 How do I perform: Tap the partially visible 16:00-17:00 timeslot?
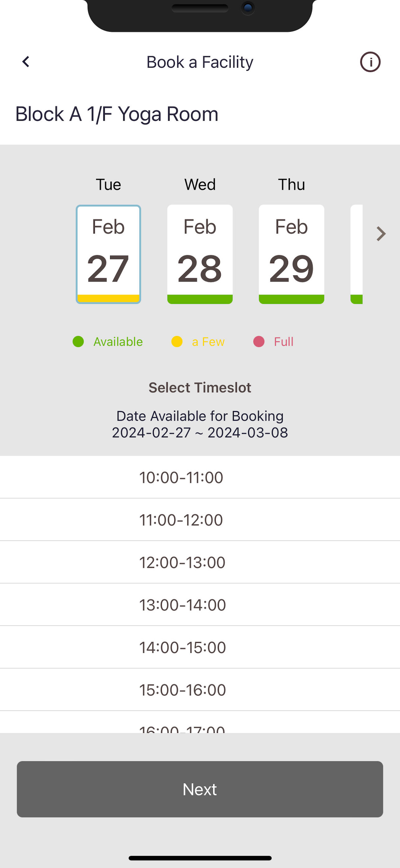point(200,722)
